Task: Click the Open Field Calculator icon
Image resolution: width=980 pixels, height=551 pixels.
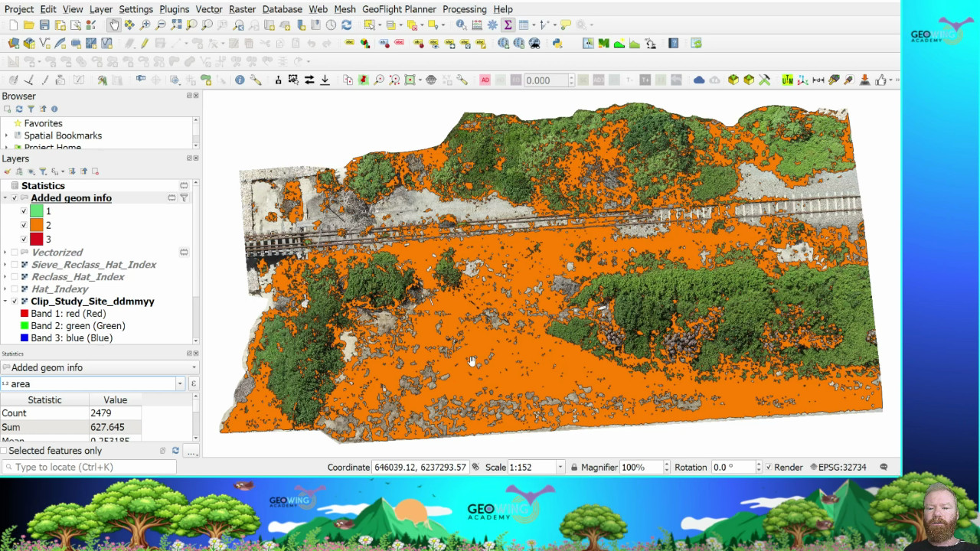Action: (477, 25)
